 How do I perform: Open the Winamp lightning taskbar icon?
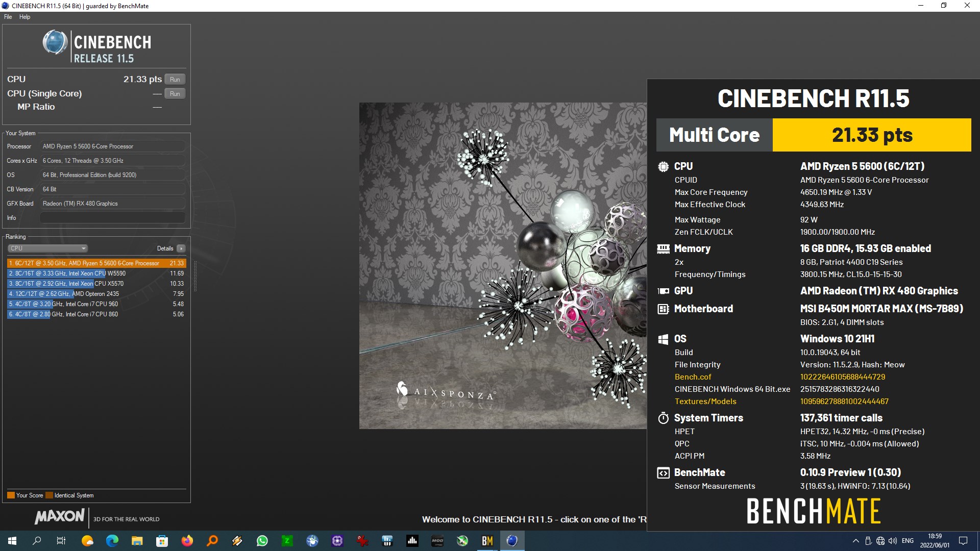tap(237, 541)
